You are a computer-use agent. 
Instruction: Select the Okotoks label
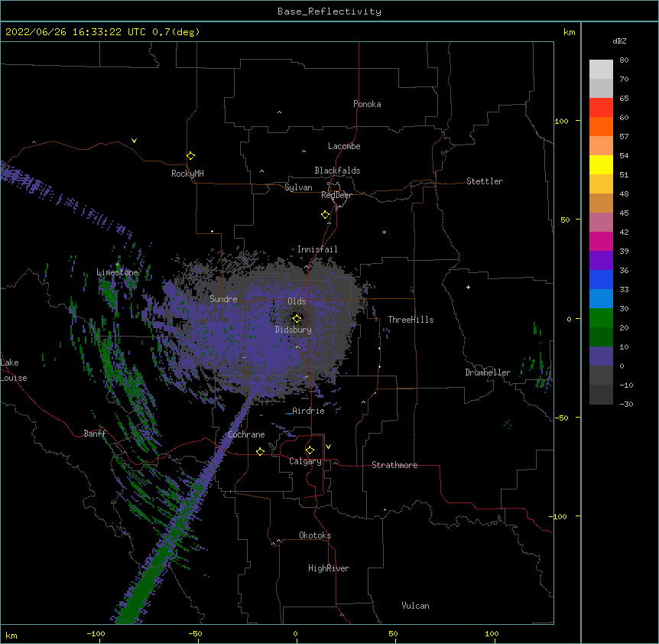[315, 535]
